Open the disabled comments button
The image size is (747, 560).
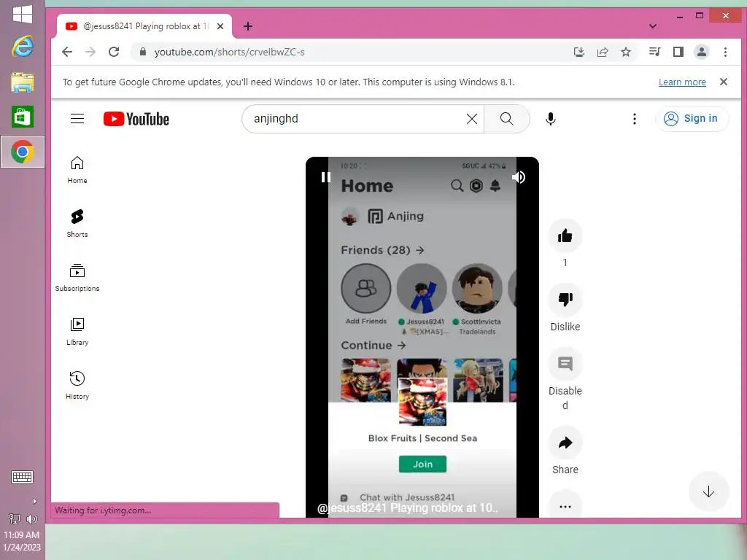click(565, 364)
